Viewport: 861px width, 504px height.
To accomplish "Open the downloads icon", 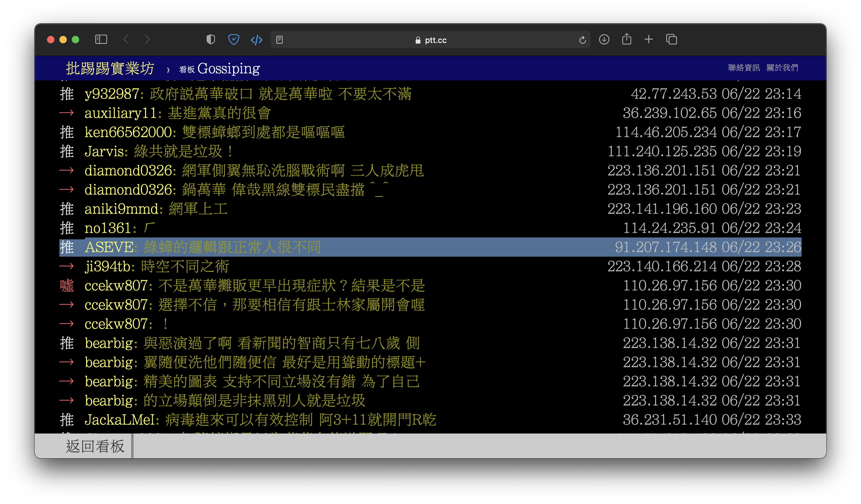I will pos(604,40).
